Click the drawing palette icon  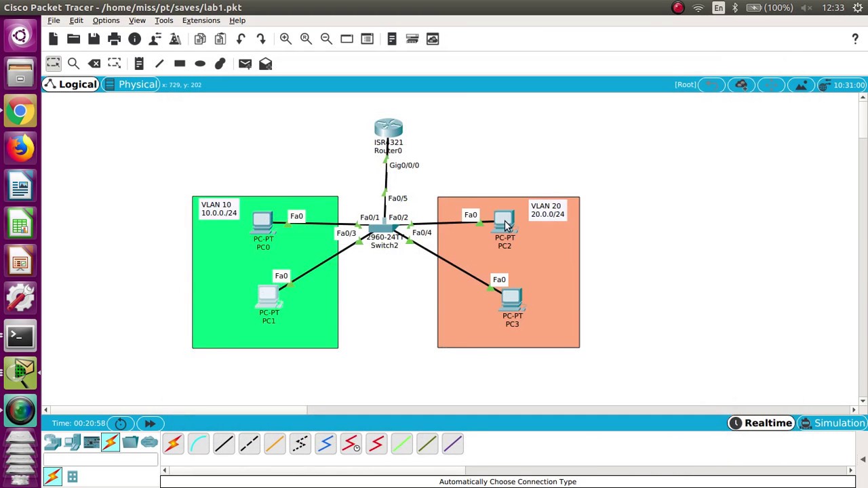coord(347,39)
